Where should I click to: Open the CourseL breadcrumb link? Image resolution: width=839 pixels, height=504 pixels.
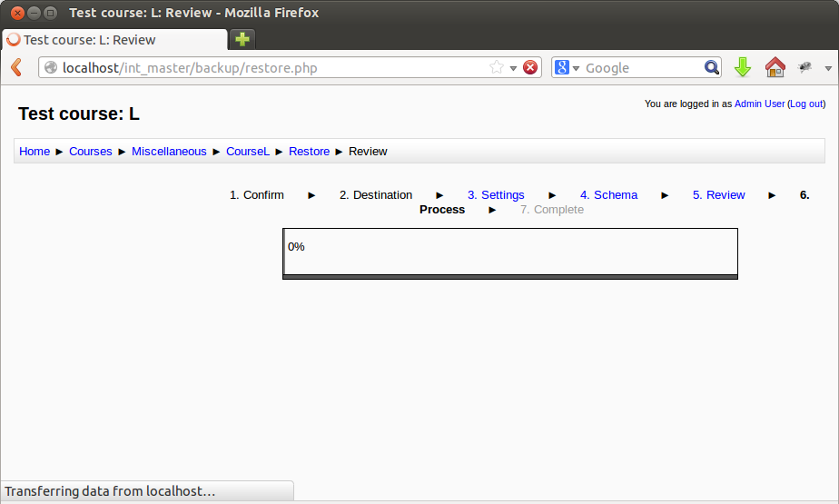tap(248, 152)
